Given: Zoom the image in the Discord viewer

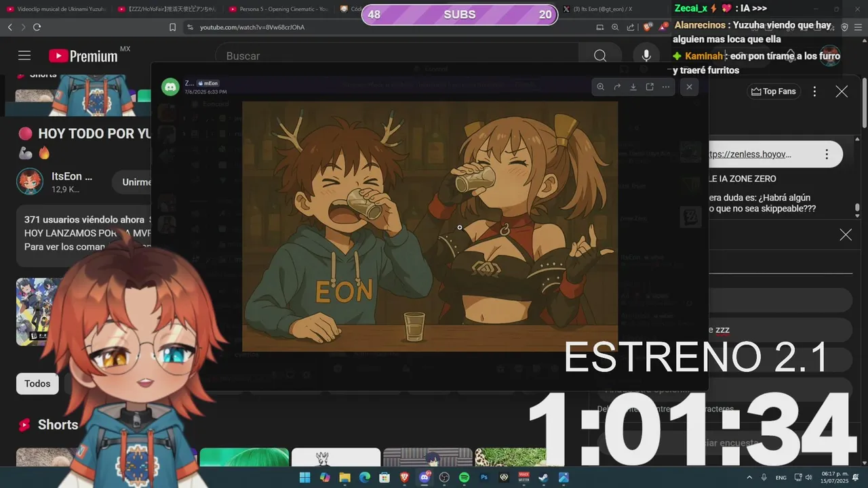Looking at the screenshot, I should click(601, 87).
